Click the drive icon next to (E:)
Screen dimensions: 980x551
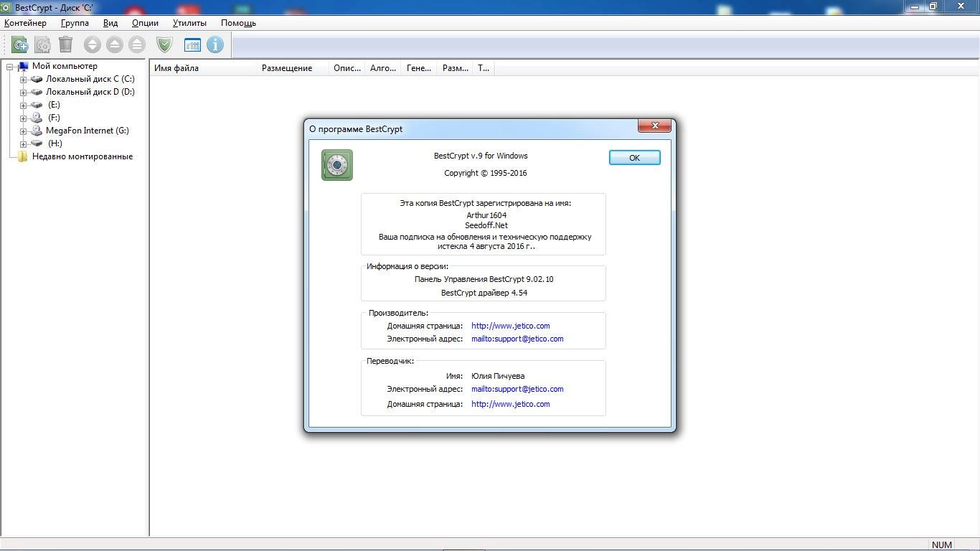point(37,105)
